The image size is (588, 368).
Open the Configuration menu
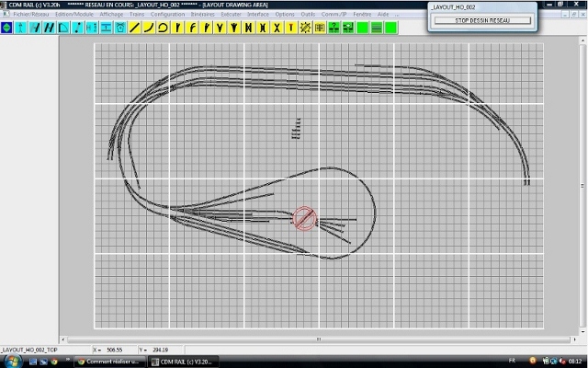coord(167,15)
